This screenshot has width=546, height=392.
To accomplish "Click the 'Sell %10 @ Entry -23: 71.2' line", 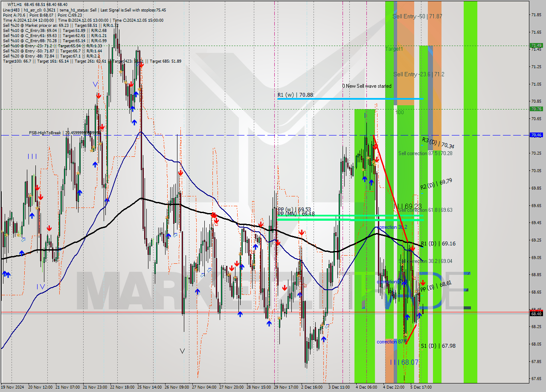I will (x=52, y=46).
